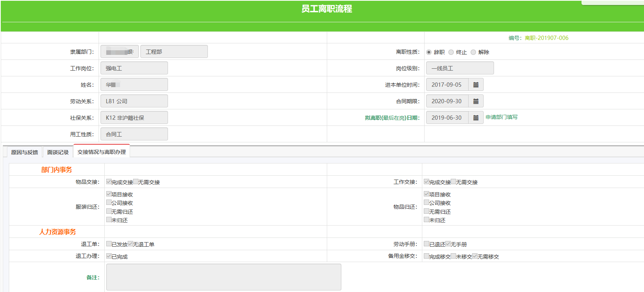Toggle 无退工单 checkbox
Screen dimensions: 644x292
point(130,244)
